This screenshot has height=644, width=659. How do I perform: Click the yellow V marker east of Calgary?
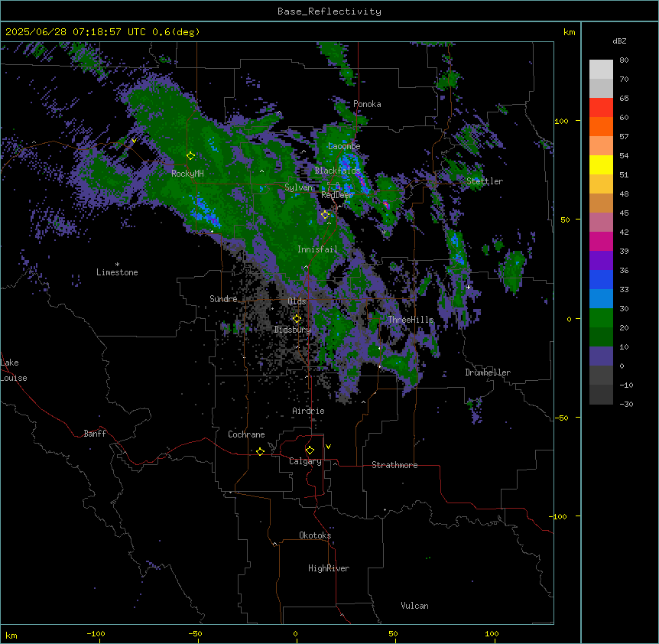click(328, 447)
